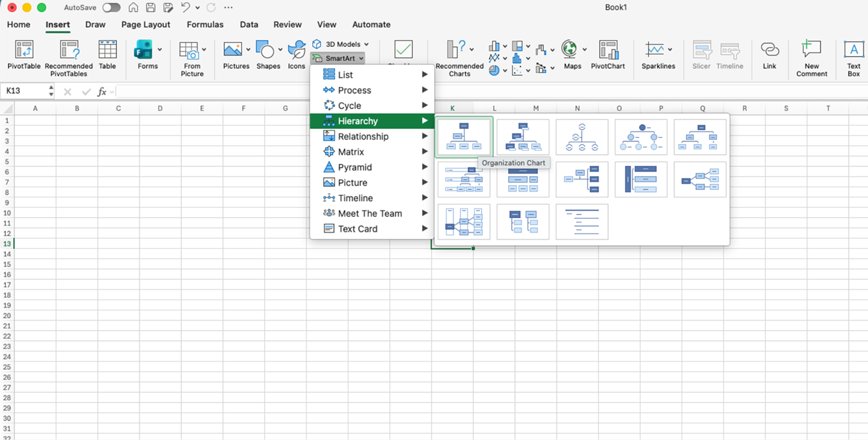
Task: Open Pyramid SmartArt category
Action: point(372,168)
